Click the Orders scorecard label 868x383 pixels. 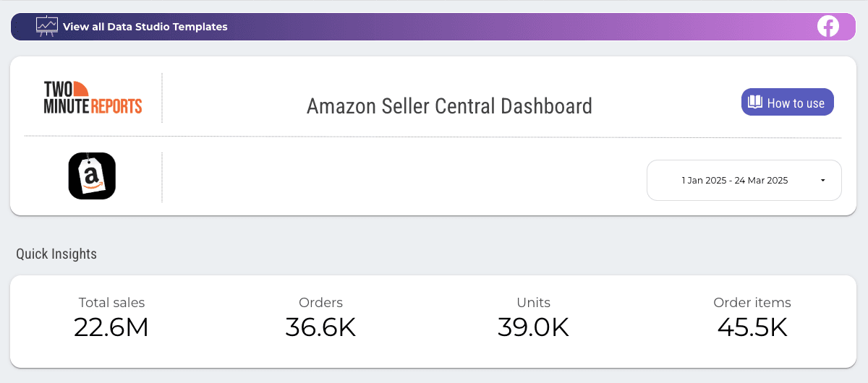(x=320, y=303)
